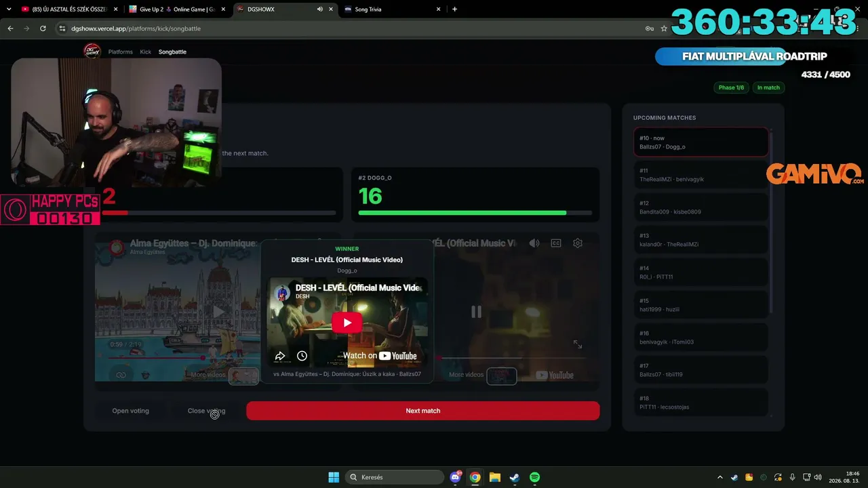This screenshot has width=868, height=488.
Task: Select match #16 benivagyik vs iTomi03
Action: click(701, 338)
